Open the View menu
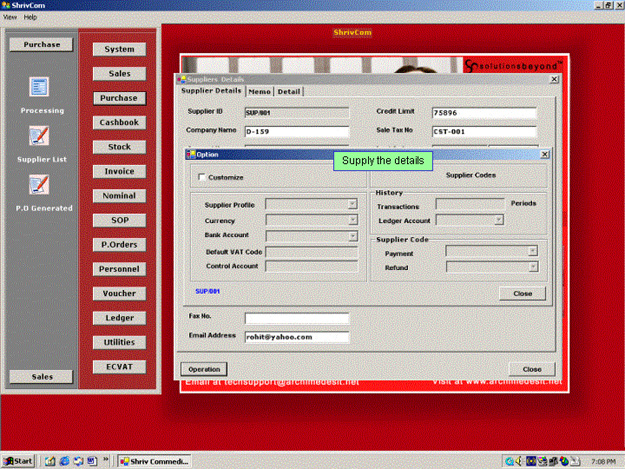Screen dimensions: 625x469 click(10, 17)
